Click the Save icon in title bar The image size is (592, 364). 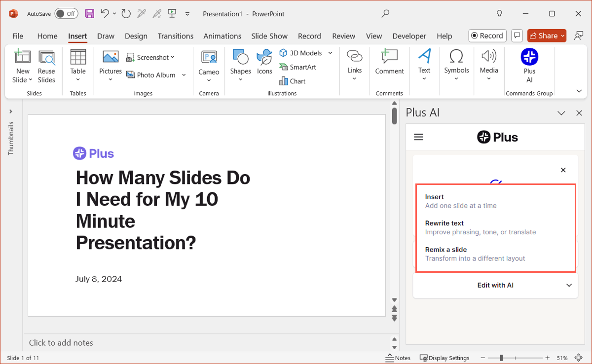[89, 14]
